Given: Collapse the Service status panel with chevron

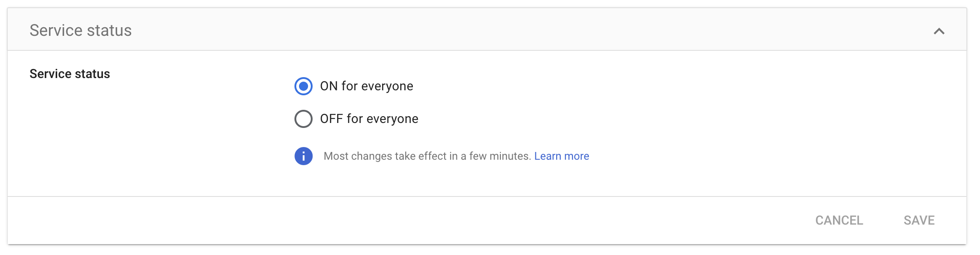Looking at the screenshot, I should click(x=939, y=31).
